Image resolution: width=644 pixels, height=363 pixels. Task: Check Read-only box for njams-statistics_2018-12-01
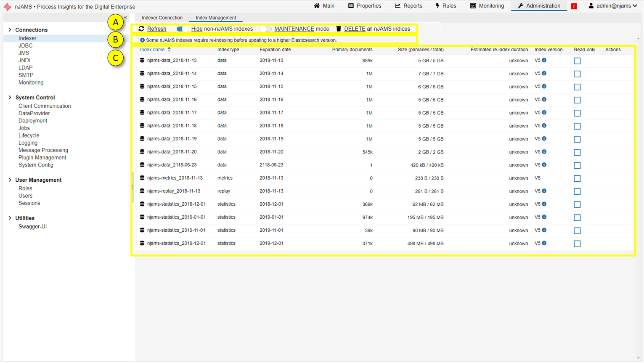577,204
